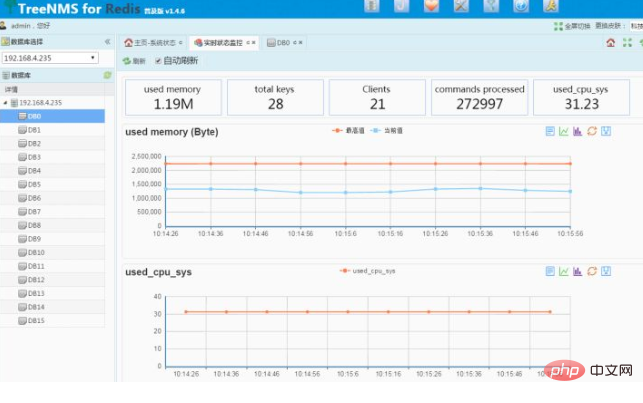Toggle the blue current-value legend in memory chart

[386, 130]
